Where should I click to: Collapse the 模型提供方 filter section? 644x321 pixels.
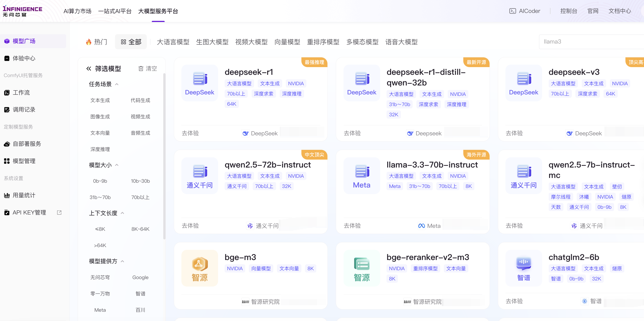coord(123,261)
